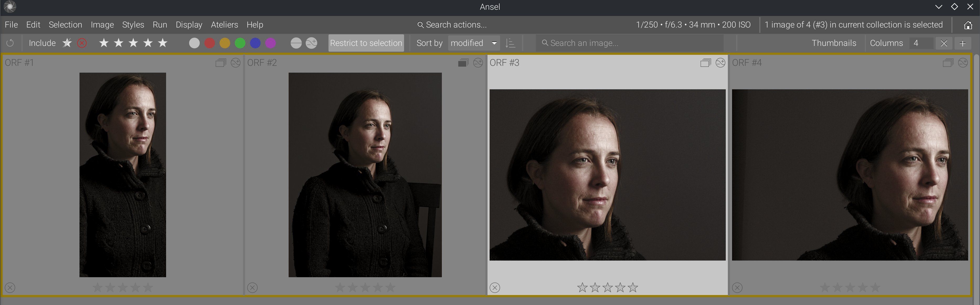Viewport: 980px width, 305px height.
Task: Click the home icon in header
Action: coord(968,25)
